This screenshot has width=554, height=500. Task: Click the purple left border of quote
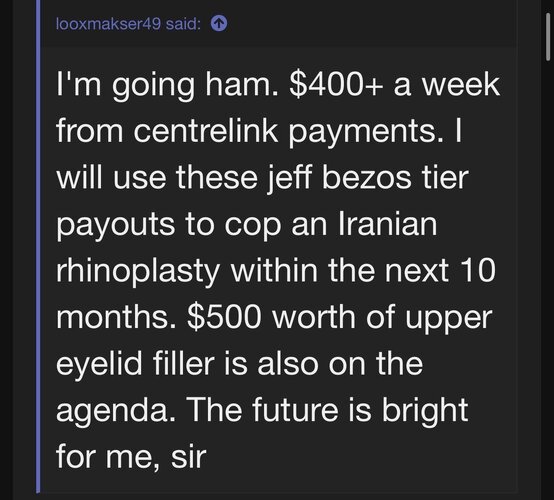pyautogui.click(x=38, y=246)
